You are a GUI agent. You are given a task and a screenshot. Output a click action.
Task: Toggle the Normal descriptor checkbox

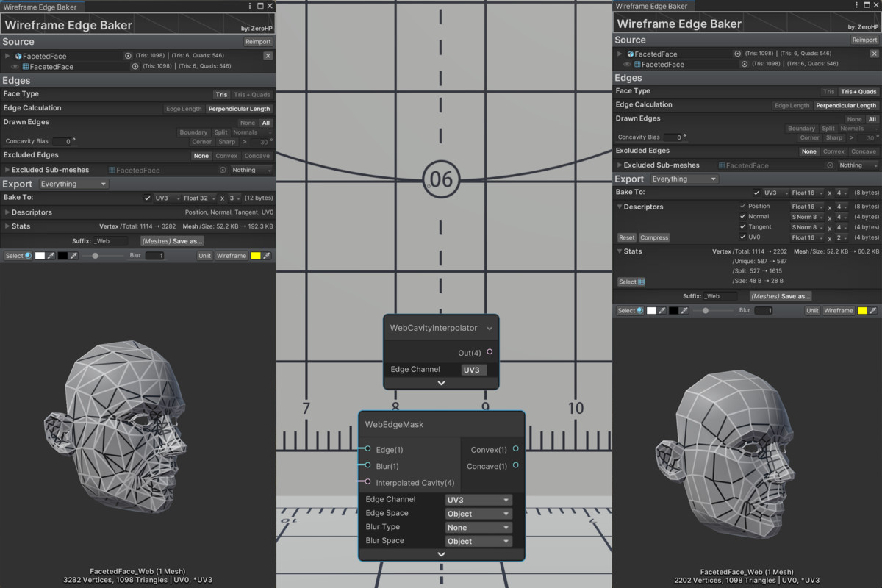742,216
